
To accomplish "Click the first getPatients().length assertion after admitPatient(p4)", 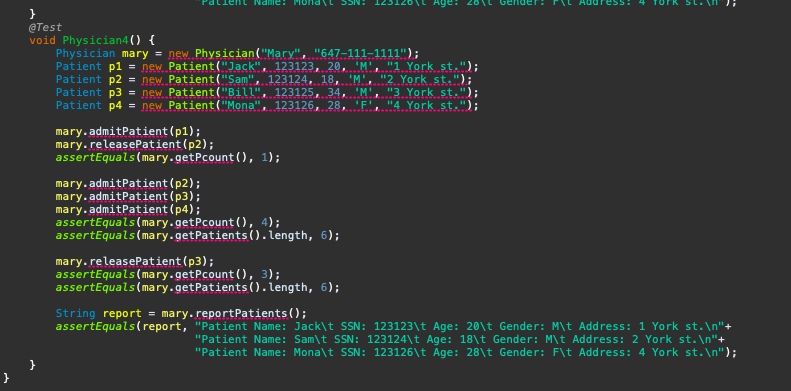I will click(198, 236).
